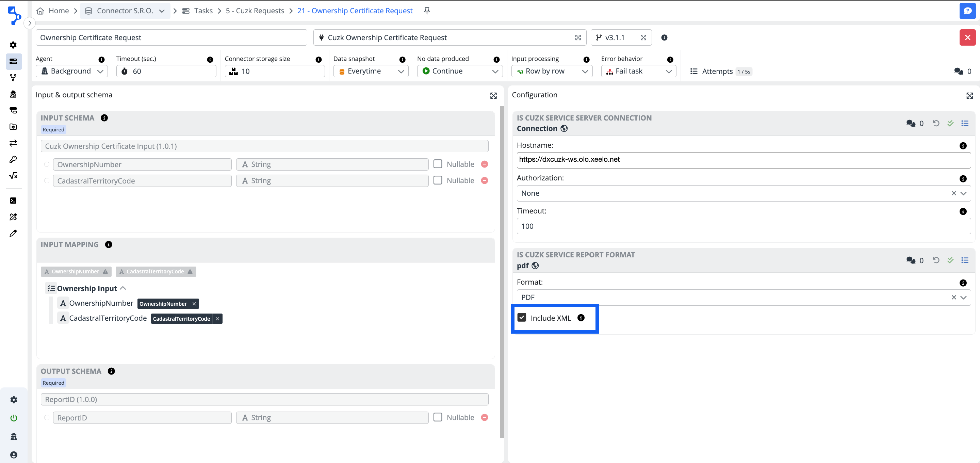Collapse the Ownership Input tree

[123, 288]
